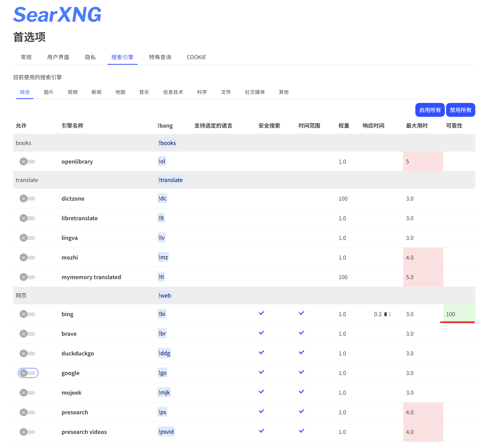Turn on the duckduckgo engine switch
This screenshot has width=504, height=442.
coord(28,353)
